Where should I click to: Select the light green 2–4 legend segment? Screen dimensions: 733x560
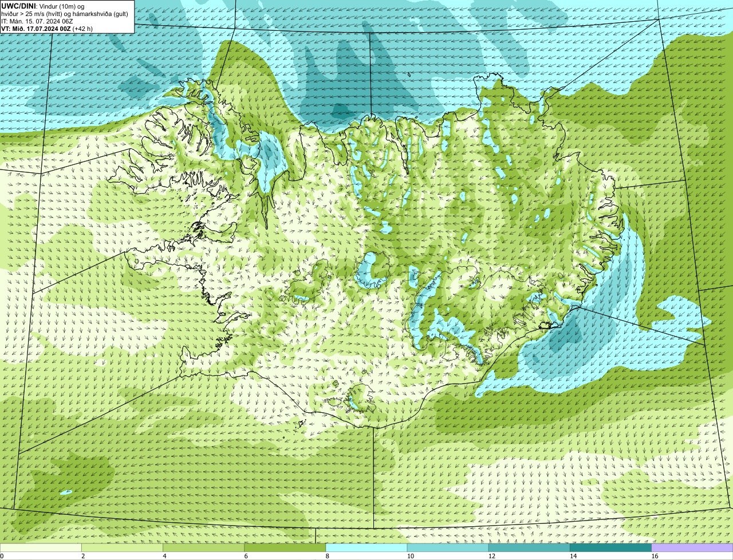tap(122, 547)
